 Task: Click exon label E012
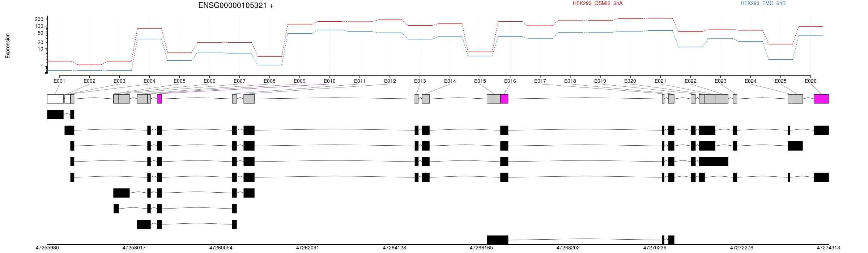(390, 81)
